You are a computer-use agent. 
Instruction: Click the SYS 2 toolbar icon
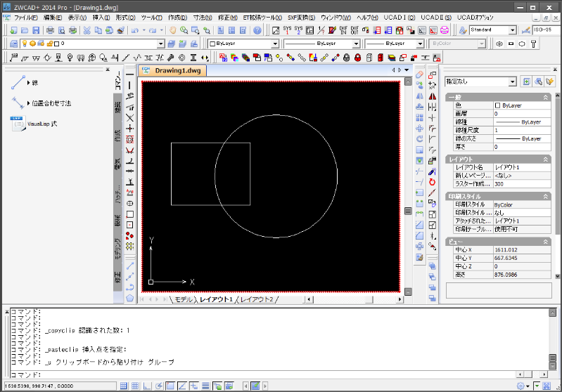(x=298, y=30)
